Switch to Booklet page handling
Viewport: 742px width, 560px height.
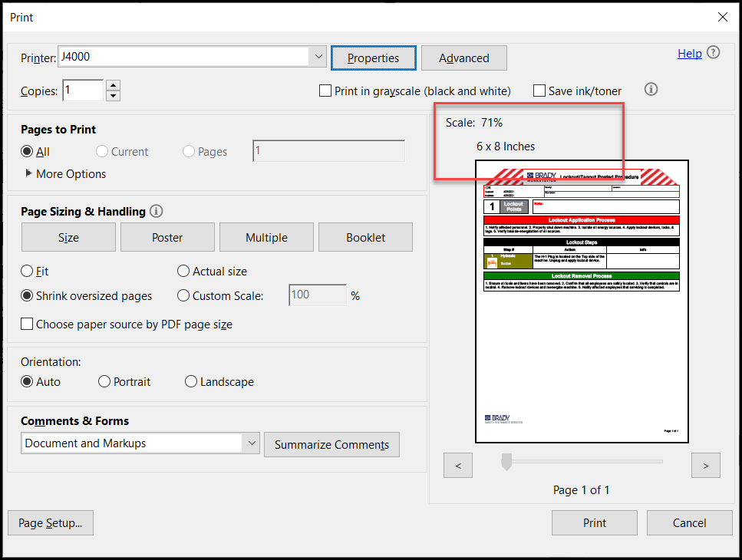pos(365,238)
